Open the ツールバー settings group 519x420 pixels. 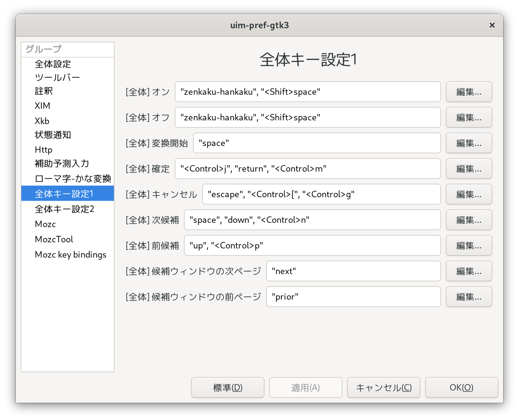(57, 78)
